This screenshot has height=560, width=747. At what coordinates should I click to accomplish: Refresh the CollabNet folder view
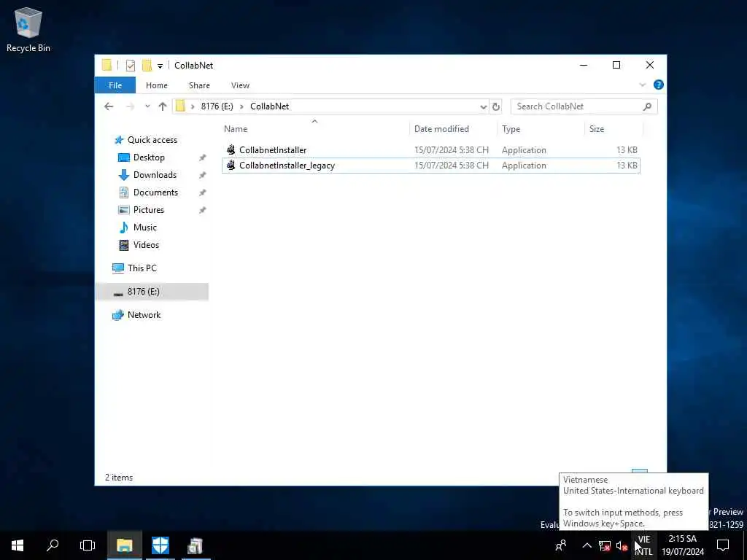click(x=496, y=106)
